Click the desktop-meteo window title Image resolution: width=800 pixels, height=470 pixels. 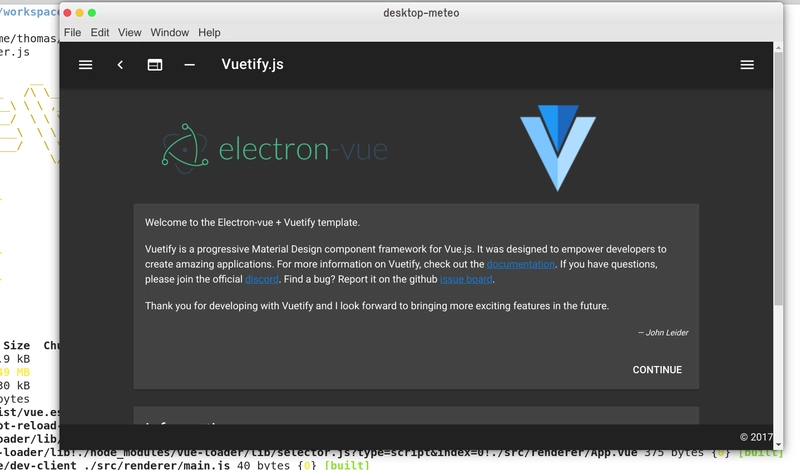pos(421,13)
